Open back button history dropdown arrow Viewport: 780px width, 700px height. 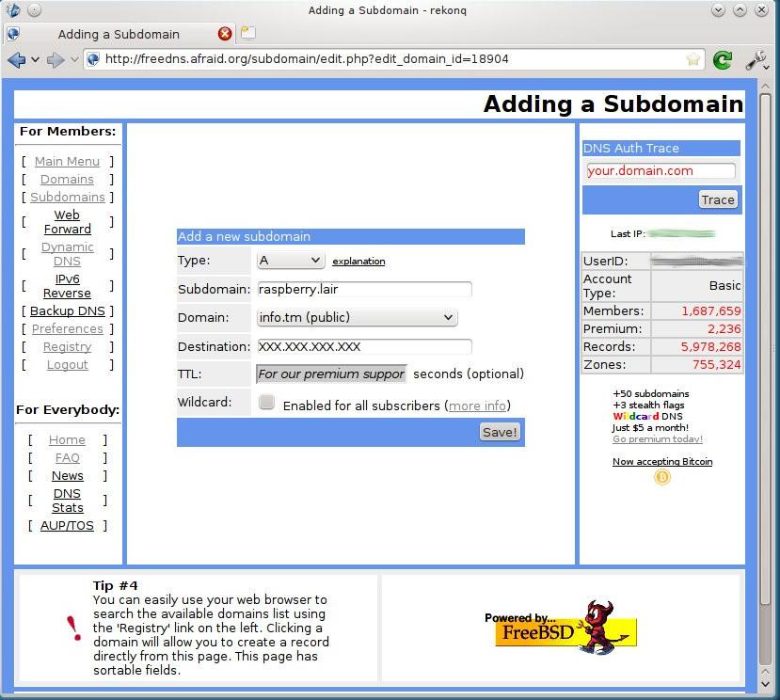36,59
